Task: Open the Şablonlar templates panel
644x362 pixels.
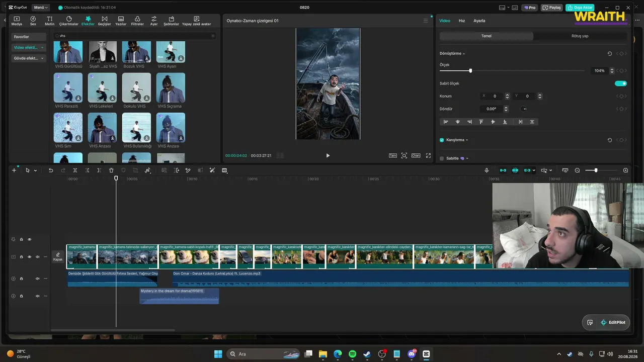Action: [x=171, y=21]
